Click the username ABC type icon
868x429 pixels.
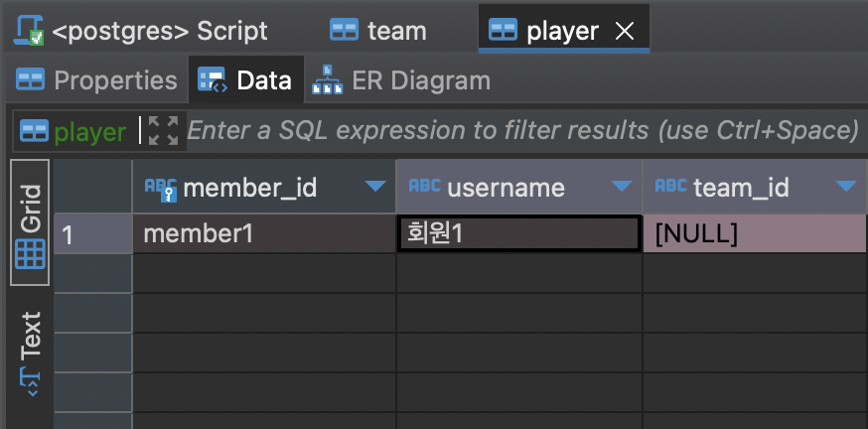point(425,185)
